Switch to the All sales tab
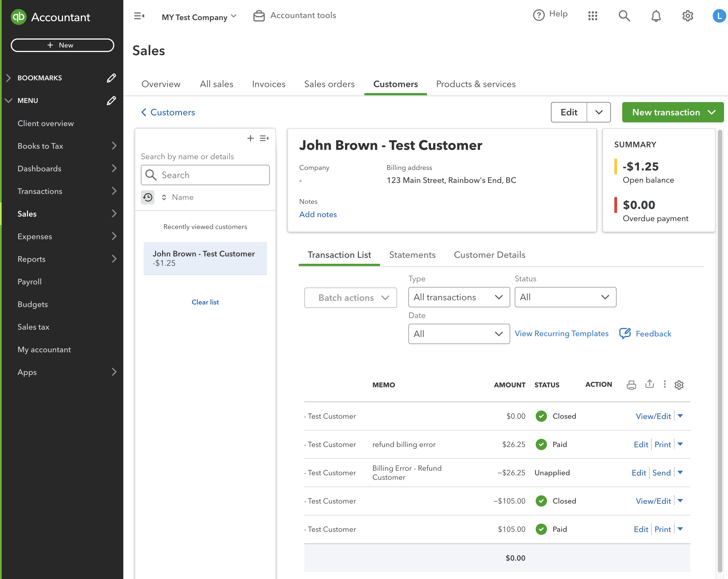 tap(216, 84)
